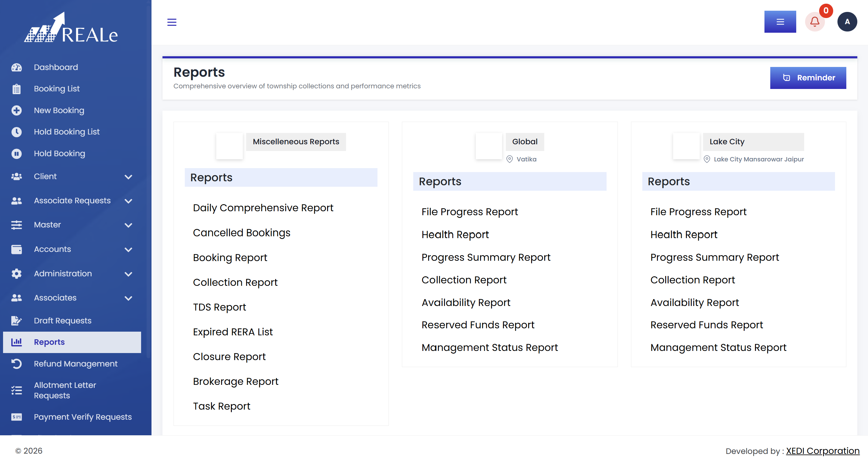Open Lake City File Progress Report
The image size is (868, 464).
click(698, 212)
